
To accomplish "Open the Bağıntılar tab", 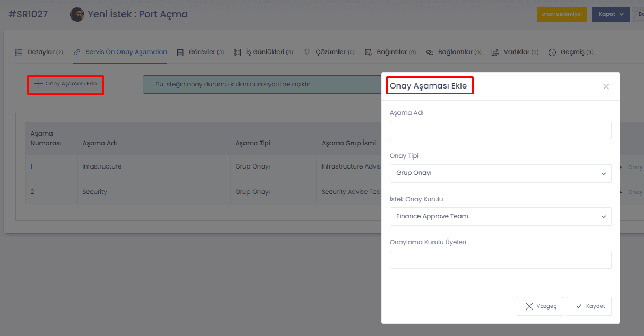I will coord(390,52).
